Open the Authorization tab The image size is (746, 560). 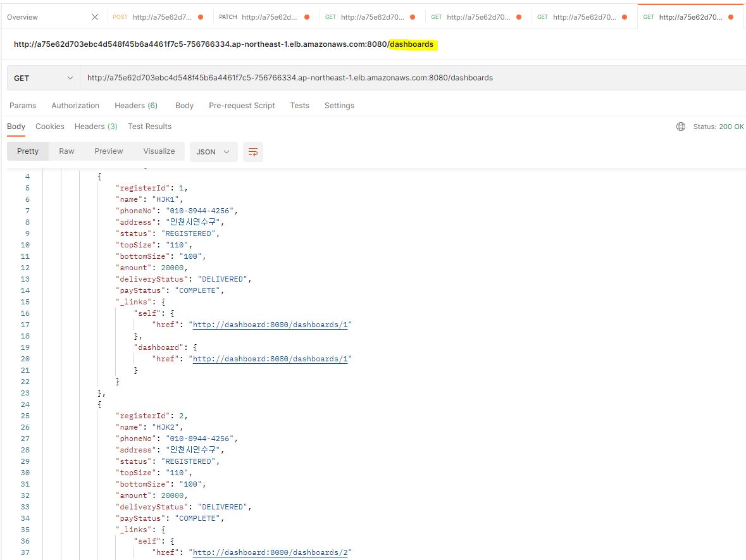tap(75, 105)
